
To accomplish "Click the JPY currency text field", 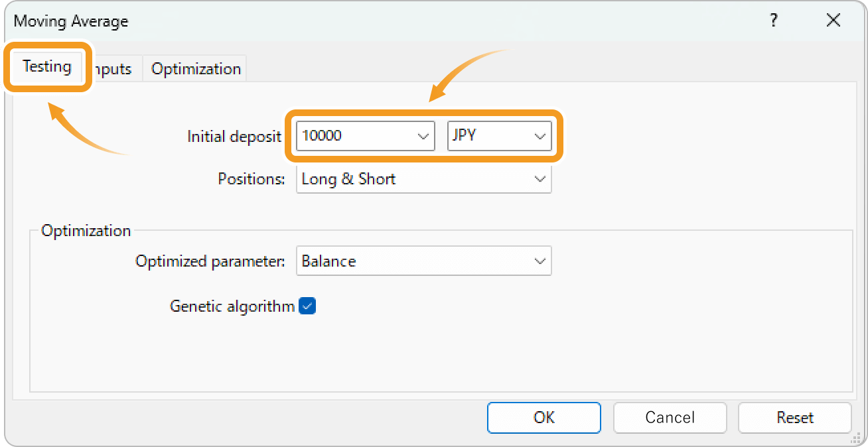I will tap(488, 136).
